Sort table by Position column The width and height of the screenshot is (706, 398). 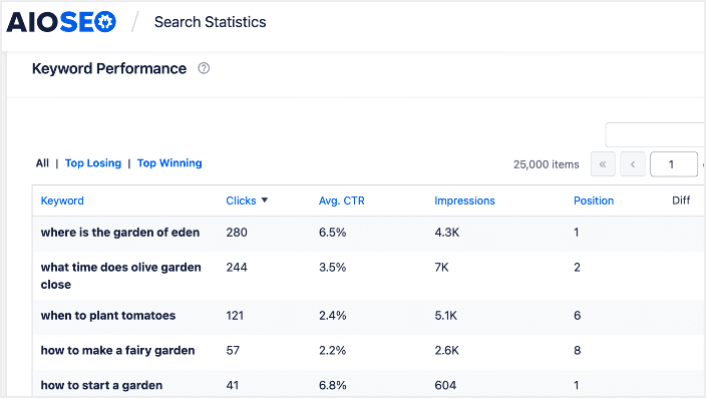click(x=593, y=201)
